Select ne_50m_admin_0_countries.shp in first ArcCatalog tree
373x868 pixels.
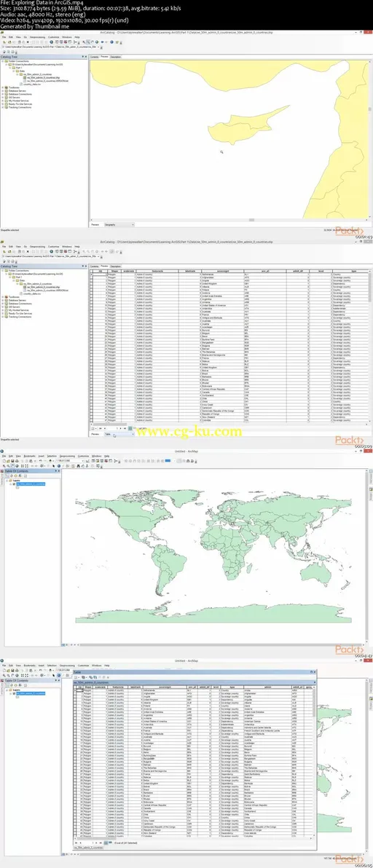tap(43, 77)
